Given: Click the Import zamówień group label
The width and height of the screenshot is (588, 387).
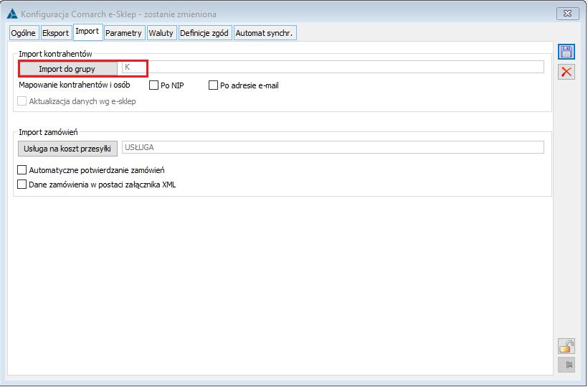Looking at the screenshot, I should pyautogui.click(x=48, y=132).
